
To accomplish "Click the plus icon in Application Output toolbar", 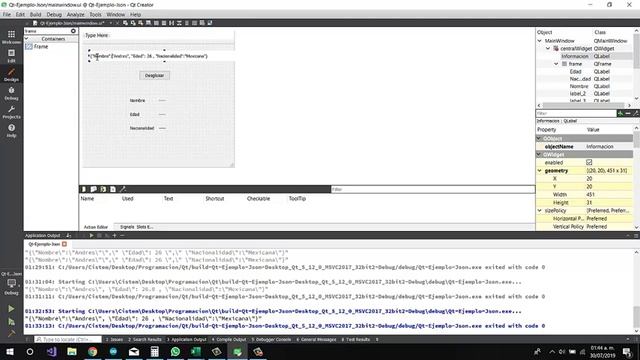I will point(114,236).
